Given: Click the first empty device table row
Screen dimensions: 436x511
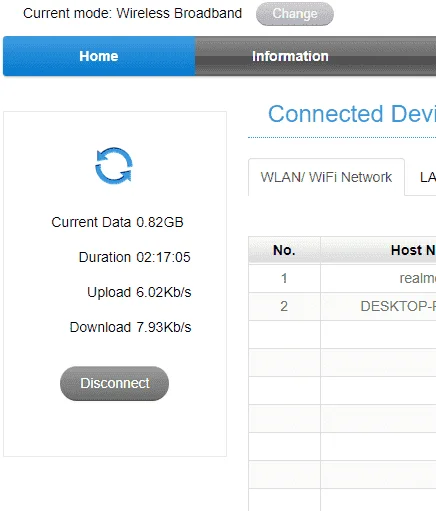Looking at the screenshot, I should pyautogui.click(x=342, y=335).
